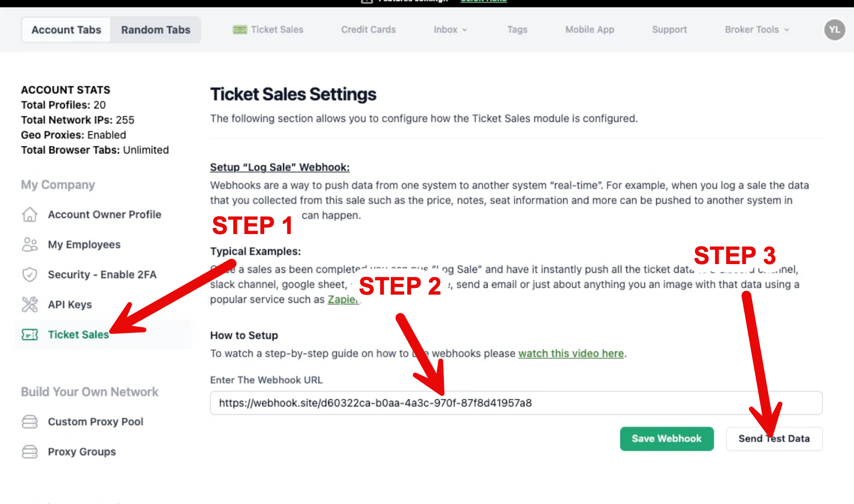Switch to the Random Tabs tab
The height and width of the screenshot is (504, 854).
156,30
